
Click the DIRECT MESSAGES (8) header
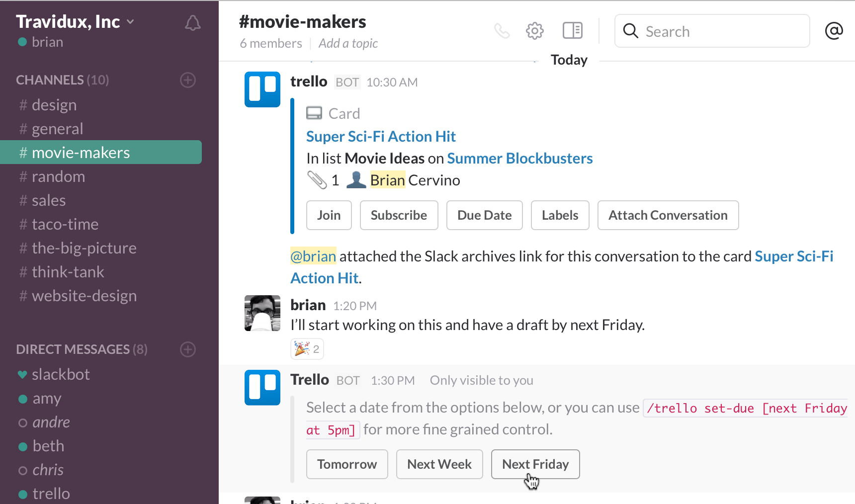tap(82, 349)
